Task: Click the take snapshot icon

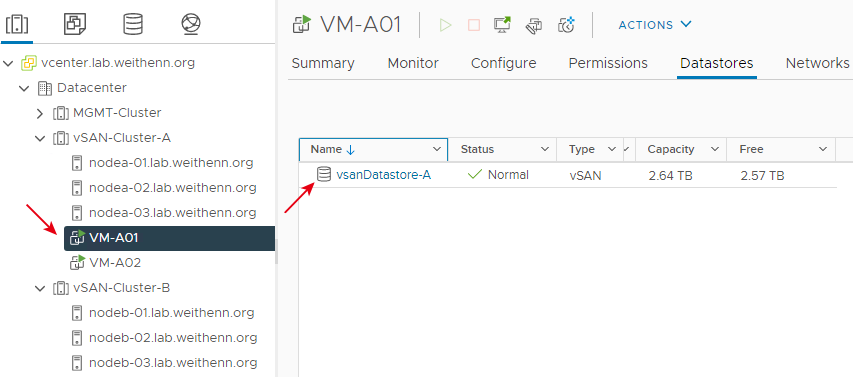Action: click(567, 25)
